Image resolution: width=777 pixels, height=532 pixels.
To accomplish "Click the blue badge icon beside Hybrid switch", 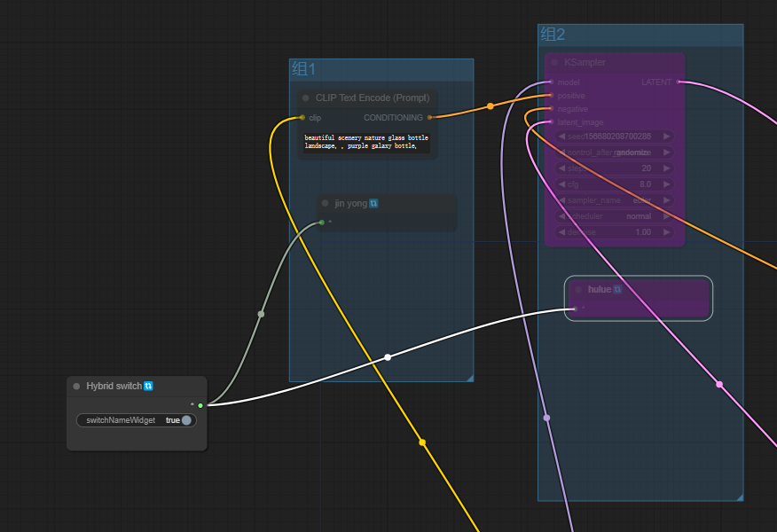I will pos(148,386).
